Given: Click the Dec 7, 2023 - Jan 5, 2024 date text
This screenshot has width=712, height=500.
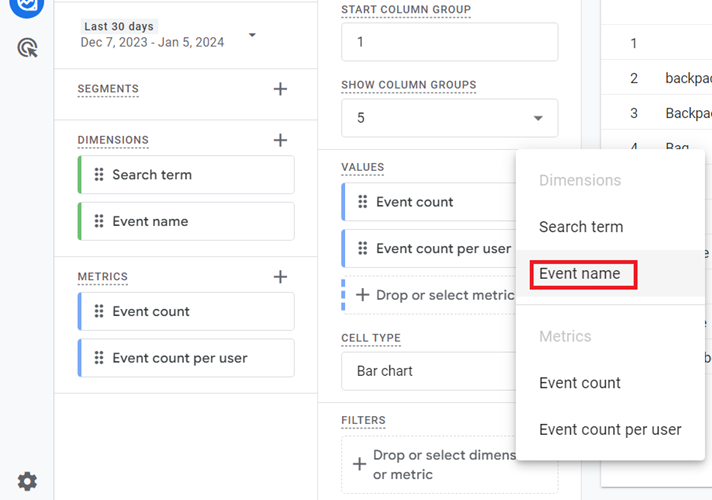Looking at the screenshot, I should 152,42.
